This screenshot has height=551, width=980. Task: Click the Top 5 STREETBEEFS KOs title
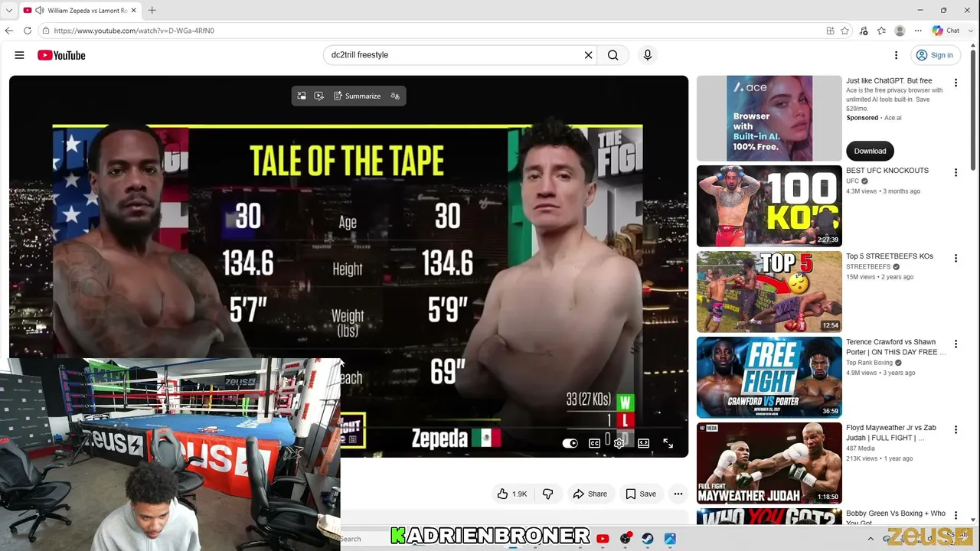[x=889, y=256]
